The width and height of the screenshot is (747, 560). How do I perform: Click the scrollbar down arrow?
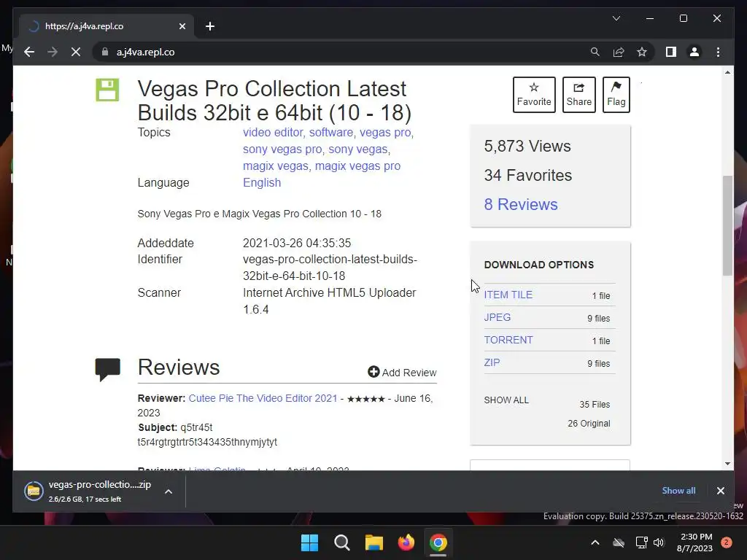727,463
